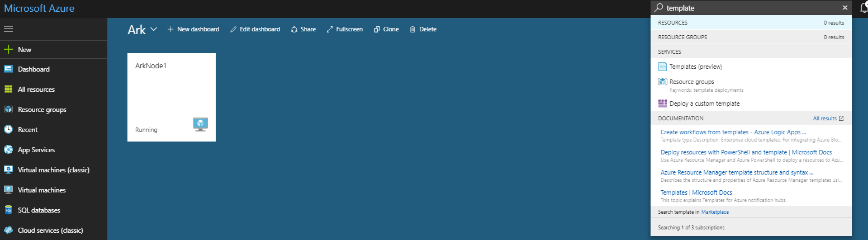This screenshot has width=868, height=240.
Task: Click the All results link
Action: [x=824, y=119]
